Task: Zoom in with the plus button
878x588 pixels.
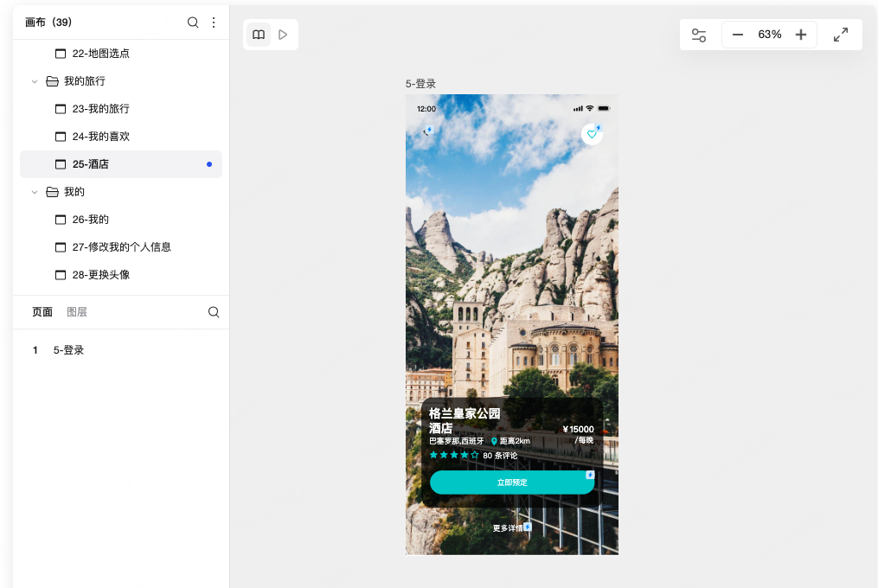Action: (x=801, y=35)
